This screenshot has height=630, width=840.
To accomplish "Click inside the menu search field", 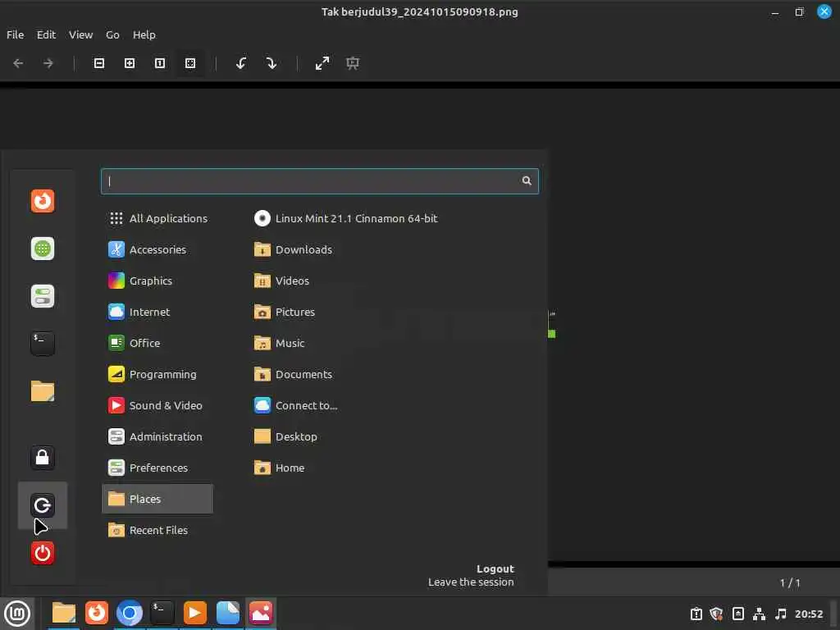I will [319, 181].
